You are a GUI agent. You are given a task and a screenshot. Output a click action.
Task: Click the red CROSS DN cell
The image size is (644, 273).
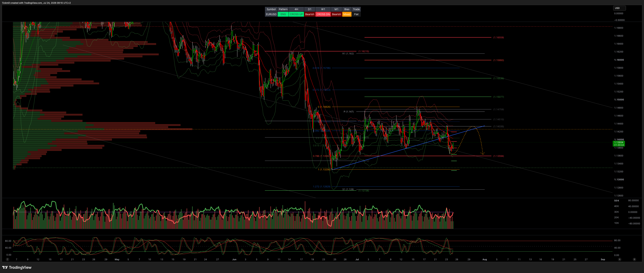[323, 14]
